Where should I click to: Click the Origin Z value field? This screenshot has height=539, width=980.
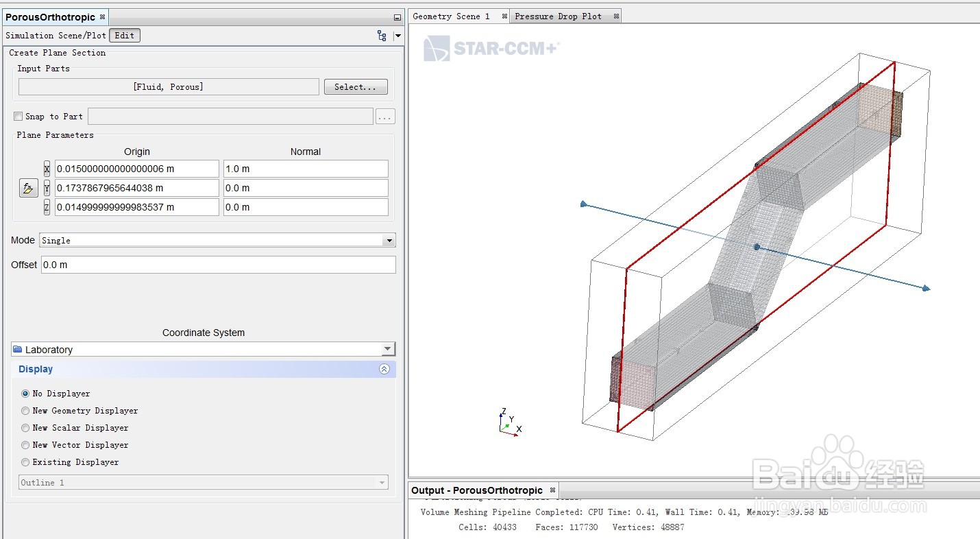coord(137,207)
